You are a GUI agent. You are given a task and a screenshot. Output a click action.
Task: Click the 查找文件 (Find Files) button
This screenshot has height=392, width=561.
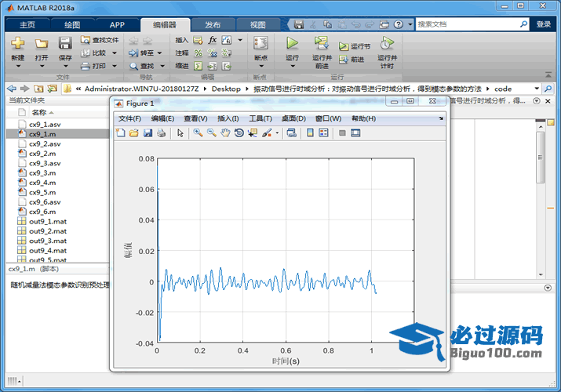100,39
